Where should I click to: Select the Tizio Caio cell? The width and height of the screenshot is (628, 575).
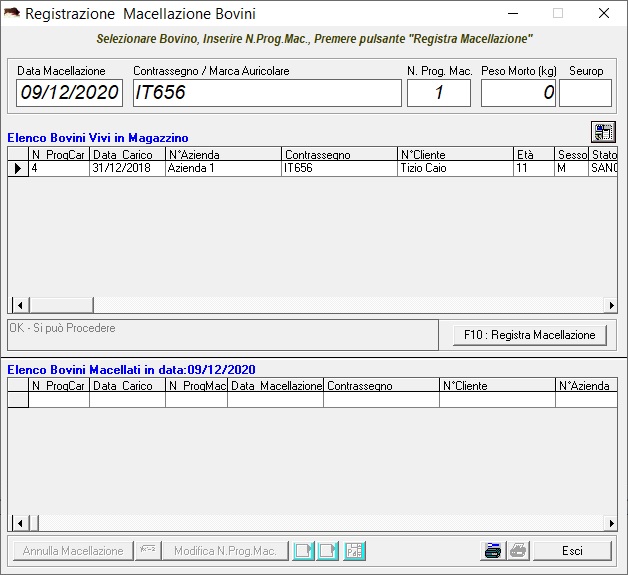click(456, 169)
